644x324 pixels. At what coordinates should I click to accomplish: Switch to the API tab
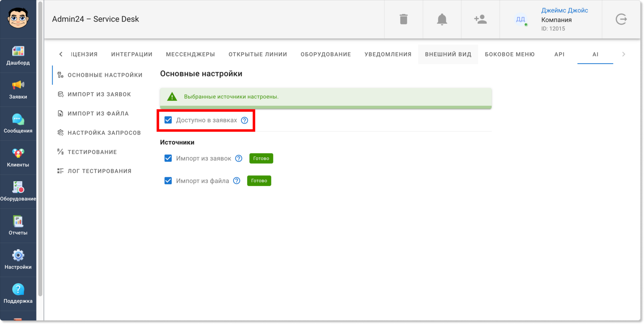pos(559,54)
